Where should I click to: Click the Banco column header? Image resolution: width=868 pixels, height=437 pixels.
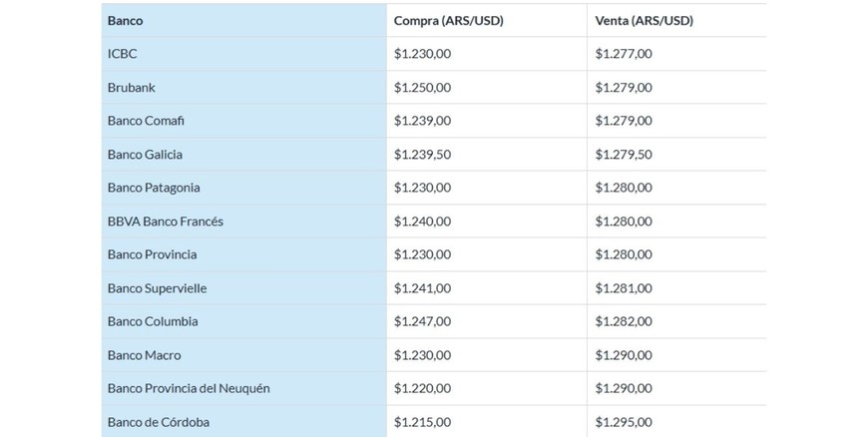pos(126,20)
